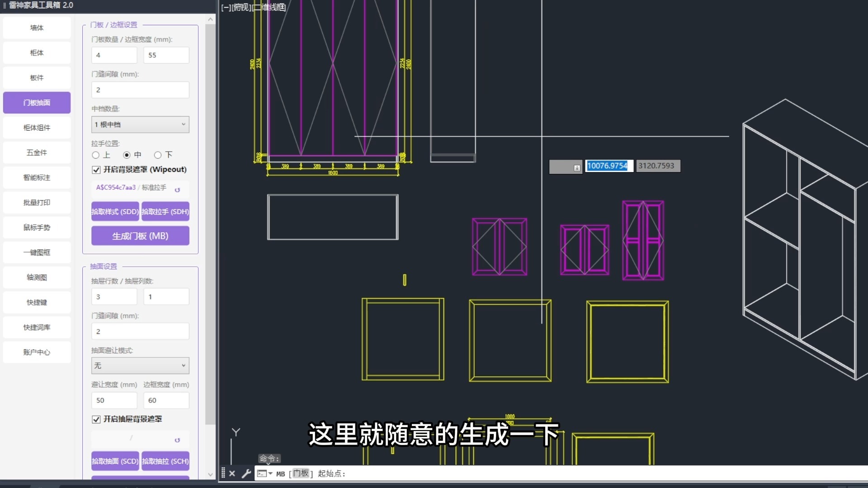The width and height of the screenshot is (868, 488).
Task: Click the A$C954c7aa3 / 标准拉手 style label
Action: click(131, 188)
